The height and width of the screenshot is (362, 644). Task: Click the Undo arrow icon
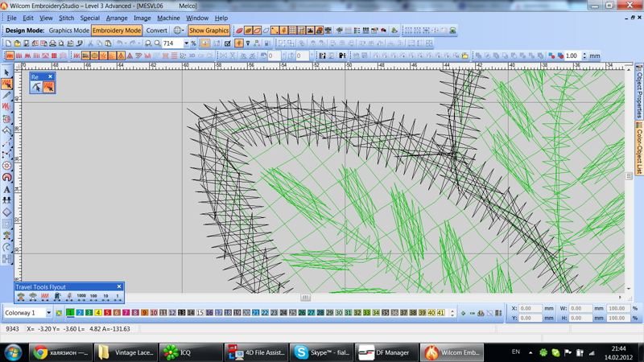120,43
